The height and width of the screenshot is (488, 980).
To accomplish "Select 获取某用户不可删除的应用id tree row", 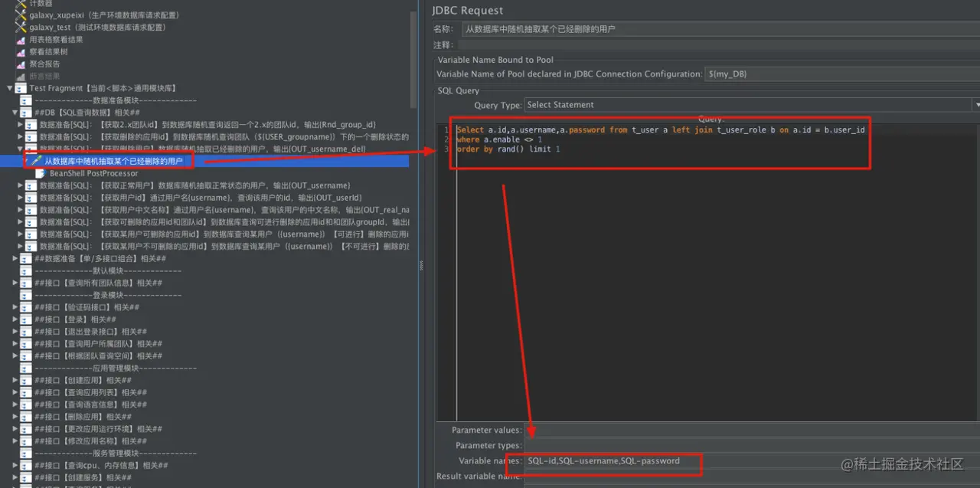I will (x=224, y=247).
